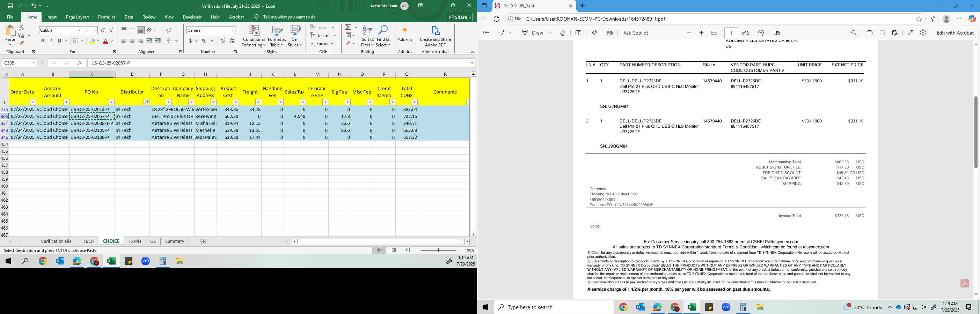Switch to Page Layout view icon
This screenshot has height=314, width=980.
coord(393,250)
